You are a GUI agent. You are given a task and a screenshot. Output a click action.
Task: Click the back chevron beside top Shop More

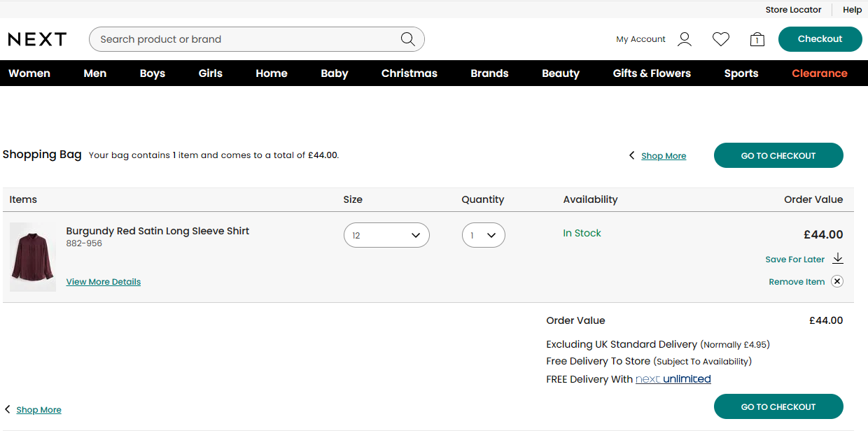pyautogui.click(x=631, y=156)
